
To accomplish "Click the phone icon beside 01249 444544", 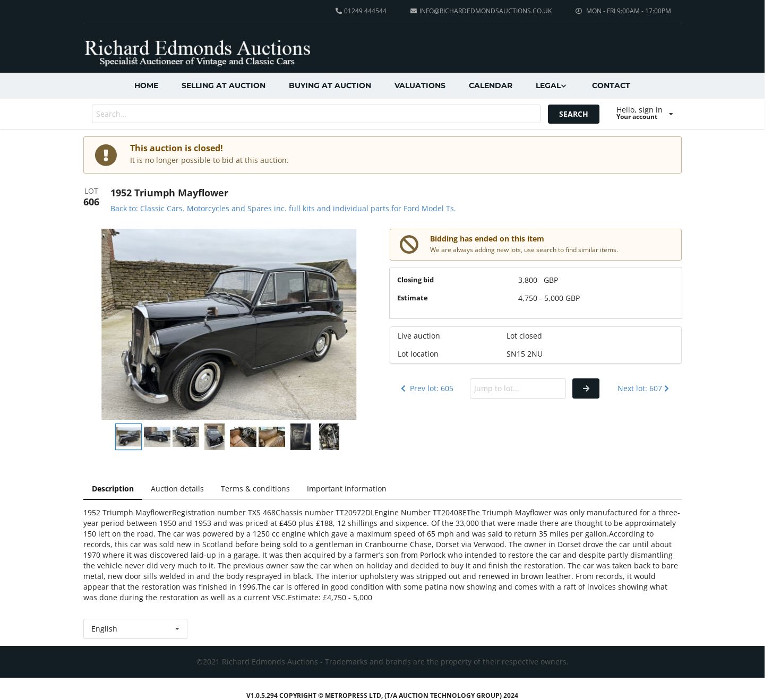I will click(338, 11).
